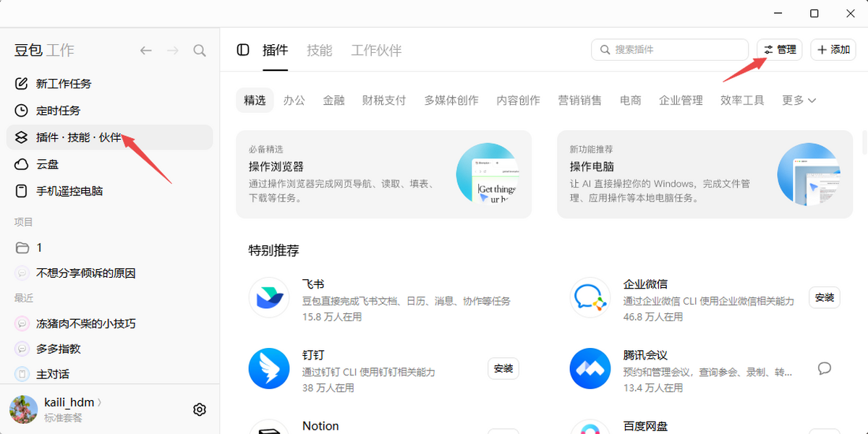Click the 钉钉 plugin logo
Screen dimensions: 868x434
click(269, 368)
